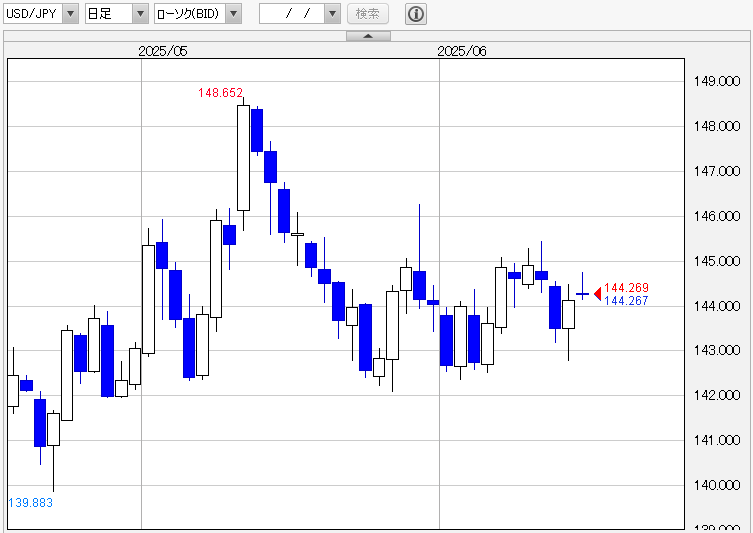Click the 145.000 price axis label

(717, 261)
